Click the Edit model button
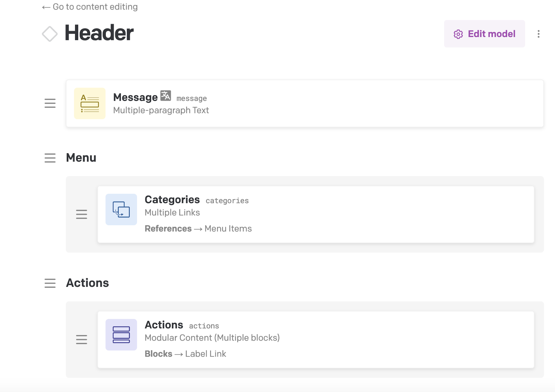Image resolution: width=555 pixels, height=392 pixels. pos(485,34)
